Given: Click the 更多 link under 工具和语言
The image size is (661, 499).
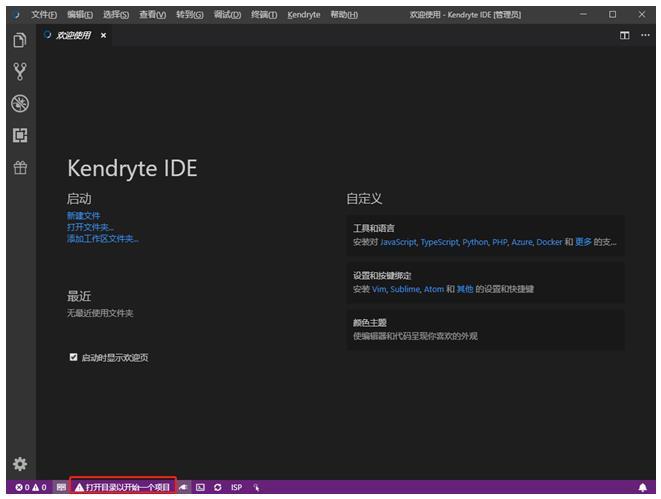Looking at the screenshot, I should 583,242.
